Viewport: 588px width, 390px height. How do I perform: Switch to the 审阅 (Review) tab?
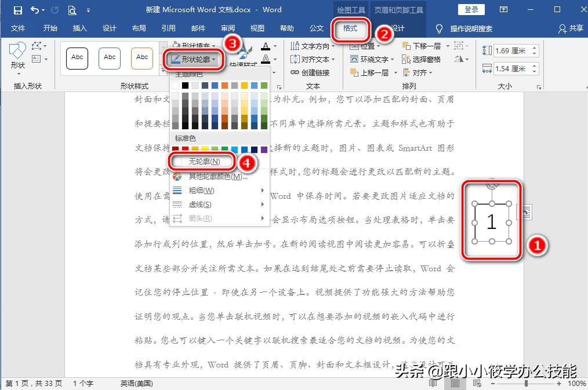227,27
